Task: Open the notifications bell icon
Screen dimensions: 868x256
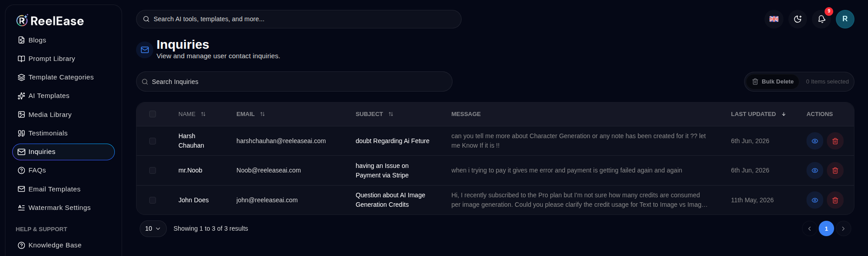Action: (x=821, y=19)
